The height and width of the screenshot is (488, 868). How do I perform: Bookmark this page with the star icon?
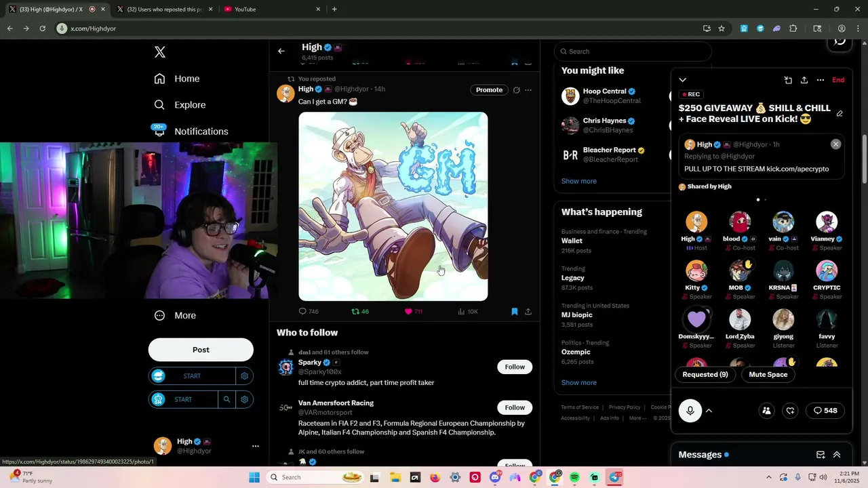722,28
